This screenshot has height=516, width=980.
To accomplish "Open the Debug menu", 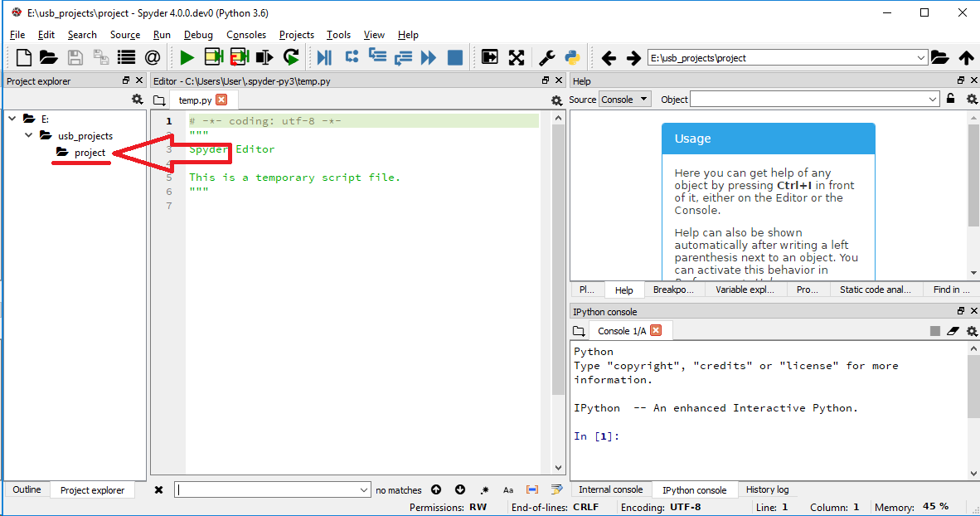I will click(198, 35).
